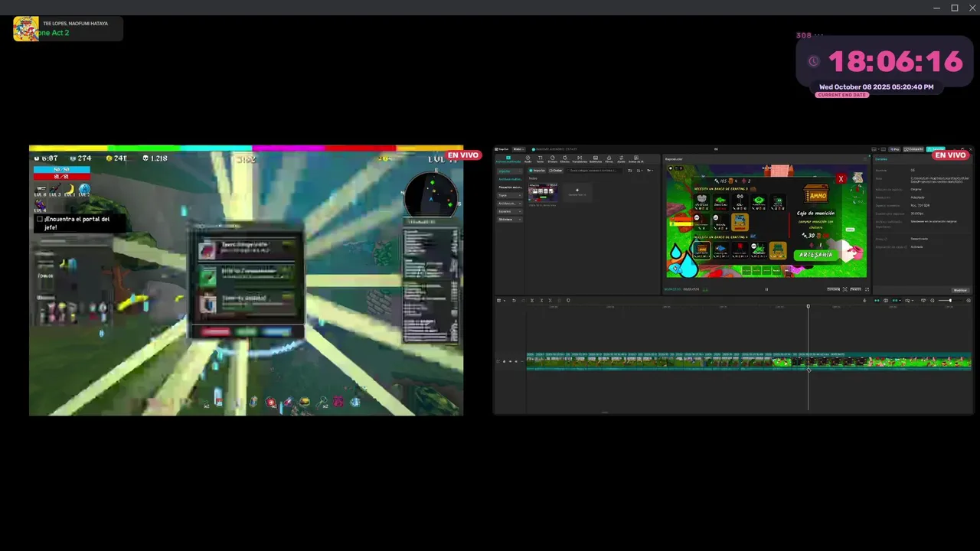Screen dimensions: 980x551
Task: Click the redo arrow in timeline toolbar
Action: [x=523, y=300]
